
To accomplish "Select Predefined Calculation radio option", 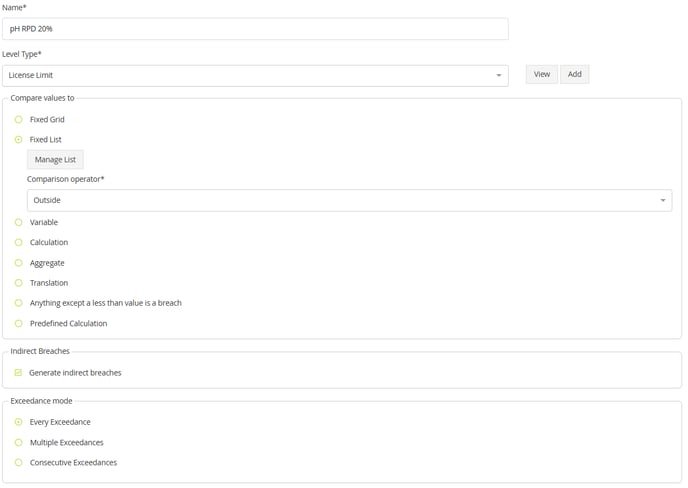I will [19, 324].
